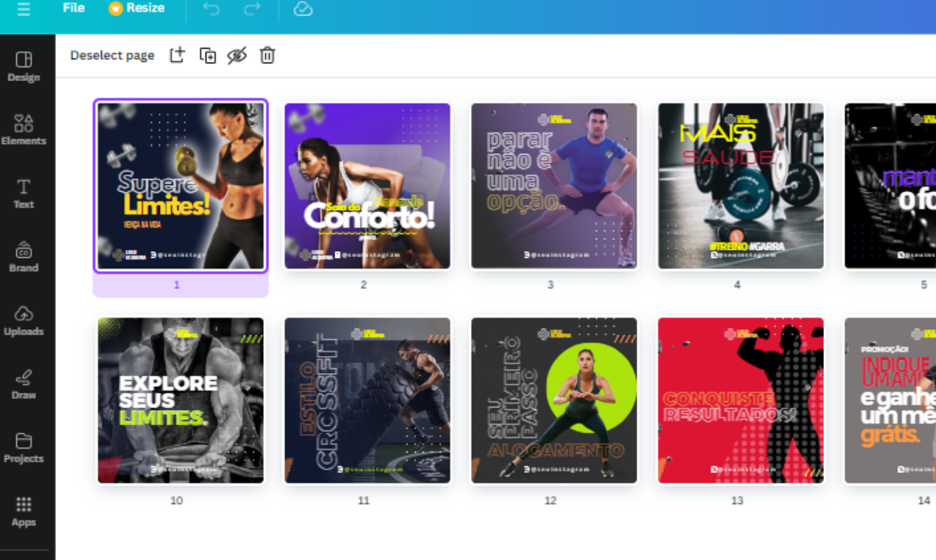
Task: Hide the selected page
Action: pos(237,55)
